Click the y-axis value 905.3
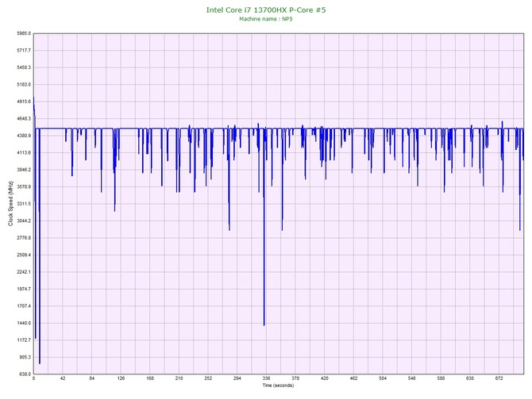 pos(25,357)
